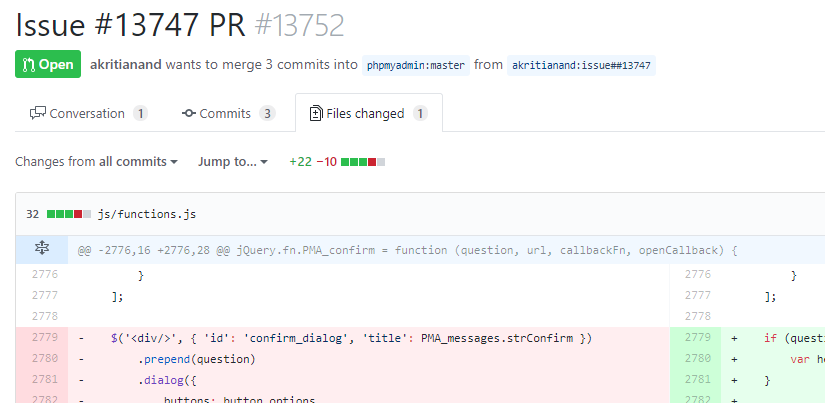Open the phpmyadmin:master branch link
The image size is (825, 403).
point(416,66)
